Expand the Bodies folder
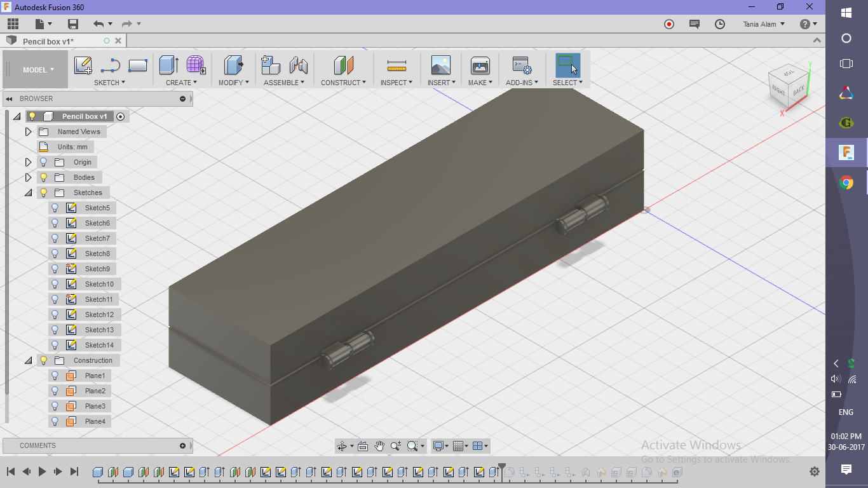The image size is (868, 488). (28, 177)
